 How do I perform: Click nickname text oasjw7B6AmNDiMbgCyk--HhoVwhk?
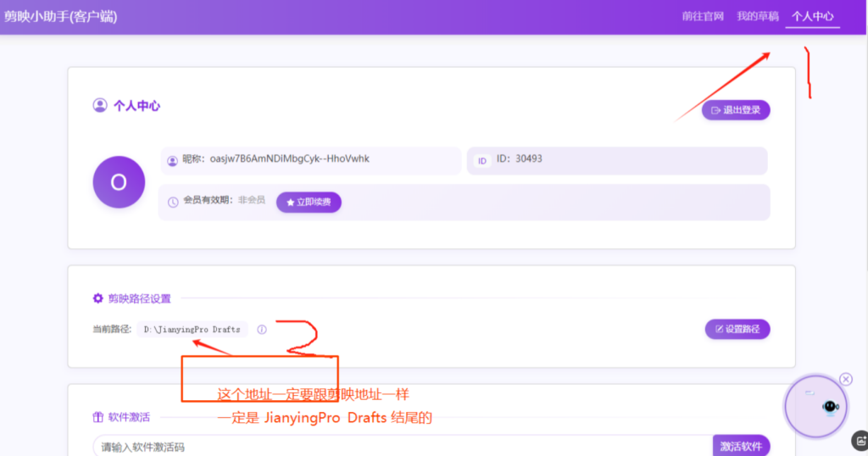pyautogui.click(x=290, y=158)
